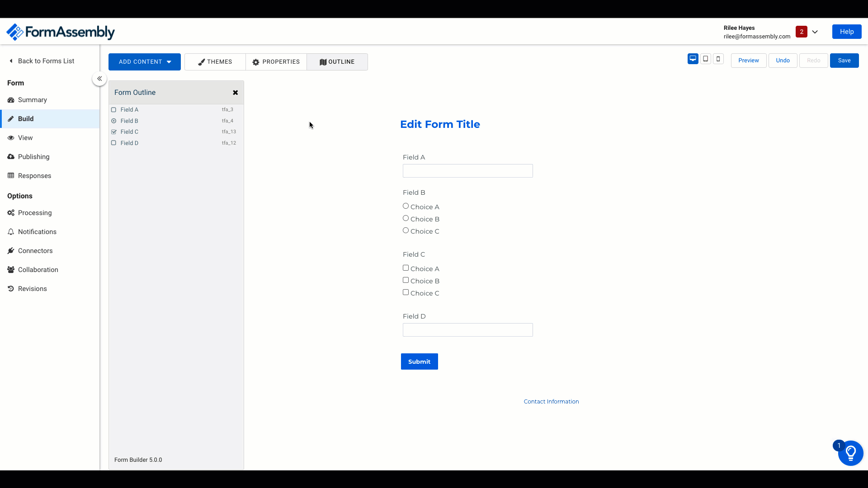
Task: Switch to desktop preview mode icon
Action: coord(693,59)
